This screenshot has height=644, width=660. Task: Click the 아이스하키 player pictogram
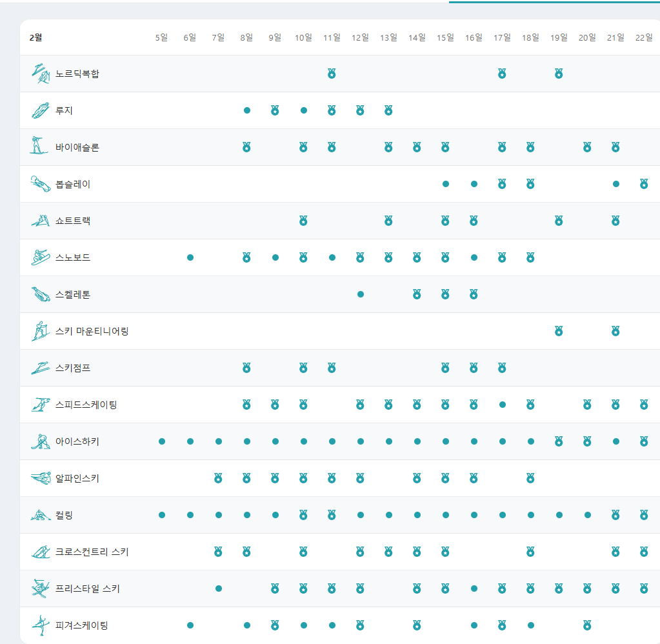[40, 441]
